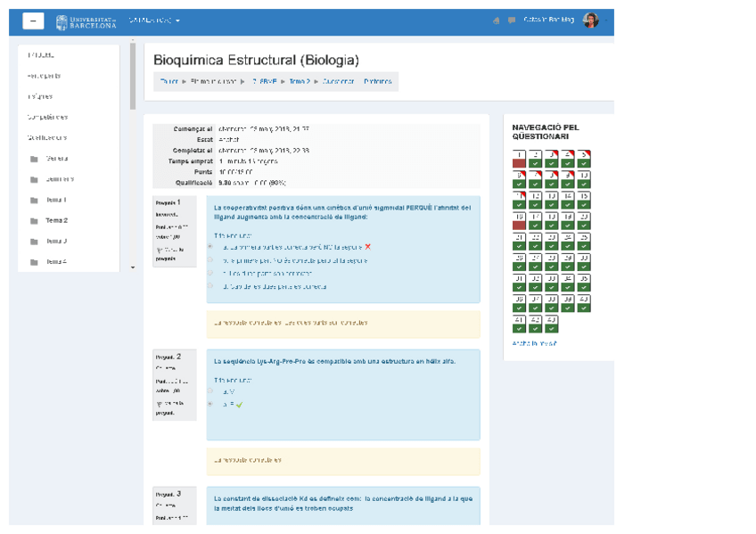Go to question 35 in quiz navigation
The width and height of the screenshot is (756, 534).
pos(584,283)
